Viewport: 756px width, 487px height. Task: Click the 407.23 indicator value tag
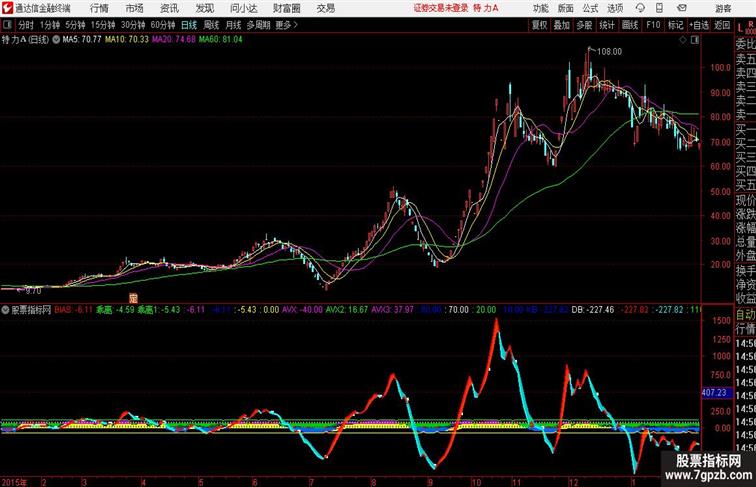(x=714, y=392)
